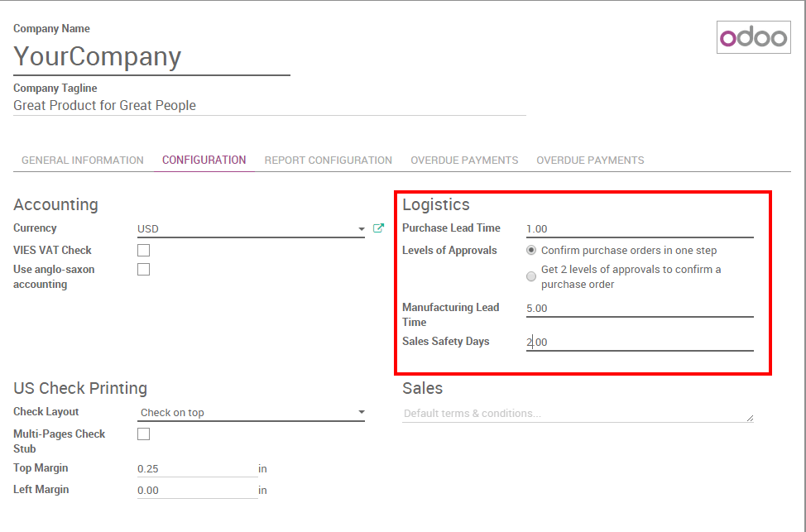Click the Odoo logo image
Screen dimensions: 806x532
752,36
